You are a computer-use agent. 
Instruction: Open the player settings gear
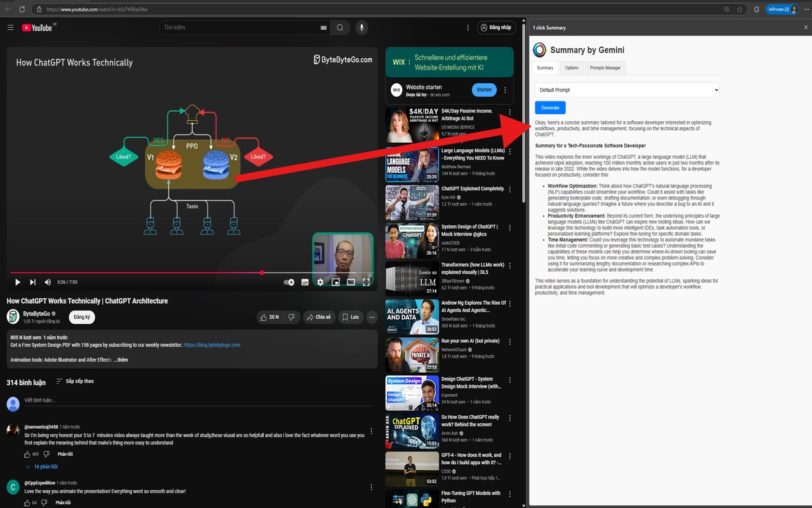(x=320, y=282)
